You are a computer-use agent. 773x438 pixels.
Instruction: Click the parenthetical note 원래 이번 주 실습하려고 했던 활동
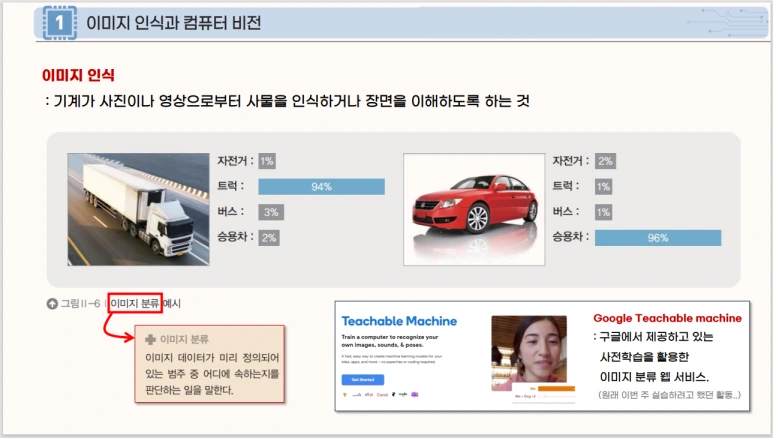669,395
